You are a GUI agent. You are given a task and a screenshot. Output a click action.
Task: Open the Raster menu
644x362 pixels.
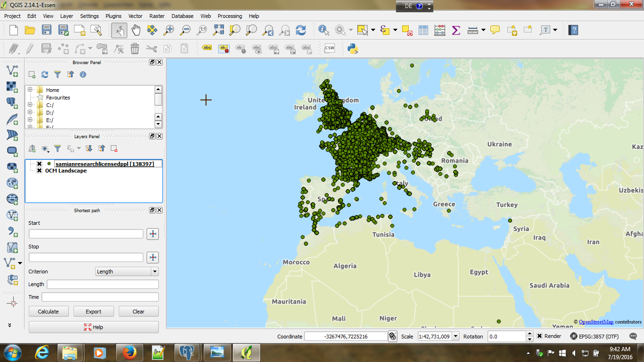coord(157,16)
